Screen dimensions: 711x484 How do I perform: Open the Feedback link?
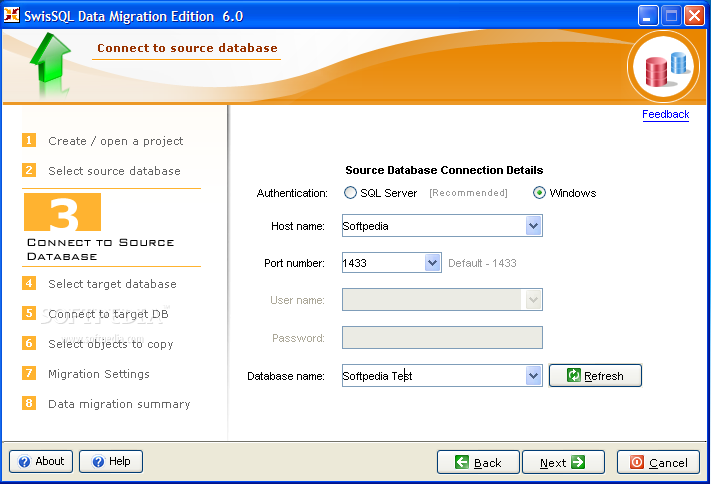[665, 114]
